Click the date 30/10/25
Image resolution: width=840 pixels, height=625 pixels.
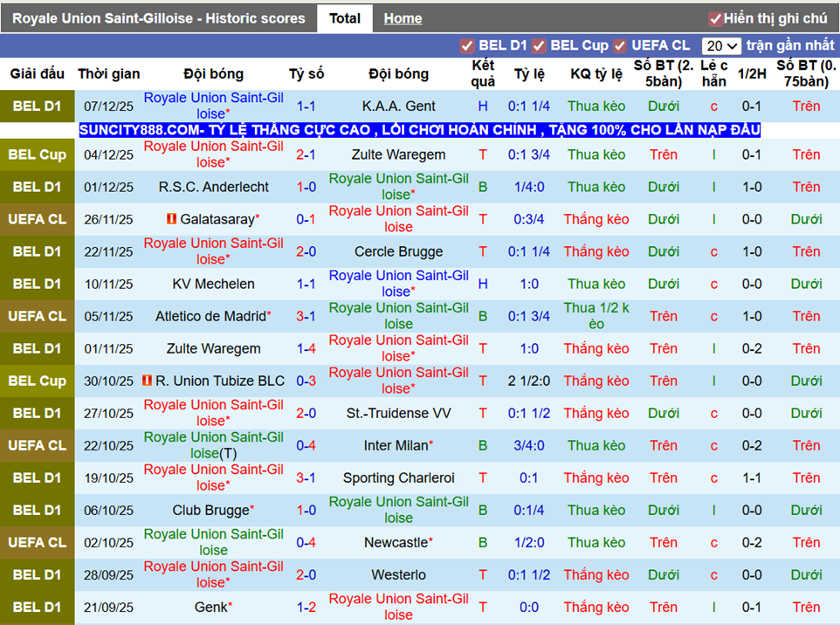[109, 381]
